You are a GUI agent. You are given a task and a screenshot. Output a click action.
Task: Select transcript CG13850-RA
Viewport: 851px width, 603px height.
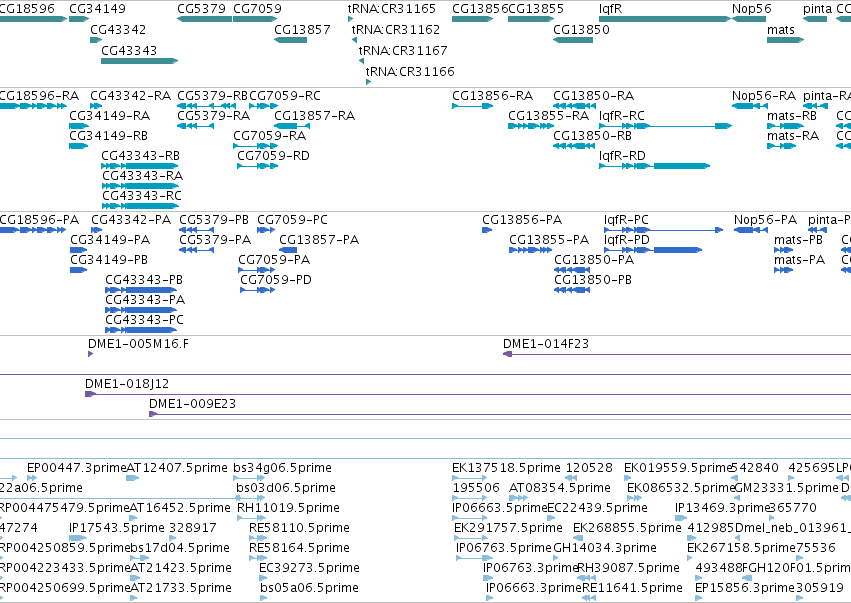pos(574,106)
